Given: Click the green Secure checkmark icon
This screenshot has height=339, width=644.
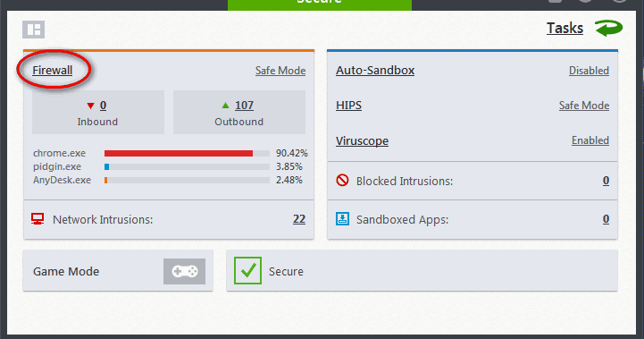Looking at the screenshot, I should [247, 271].
